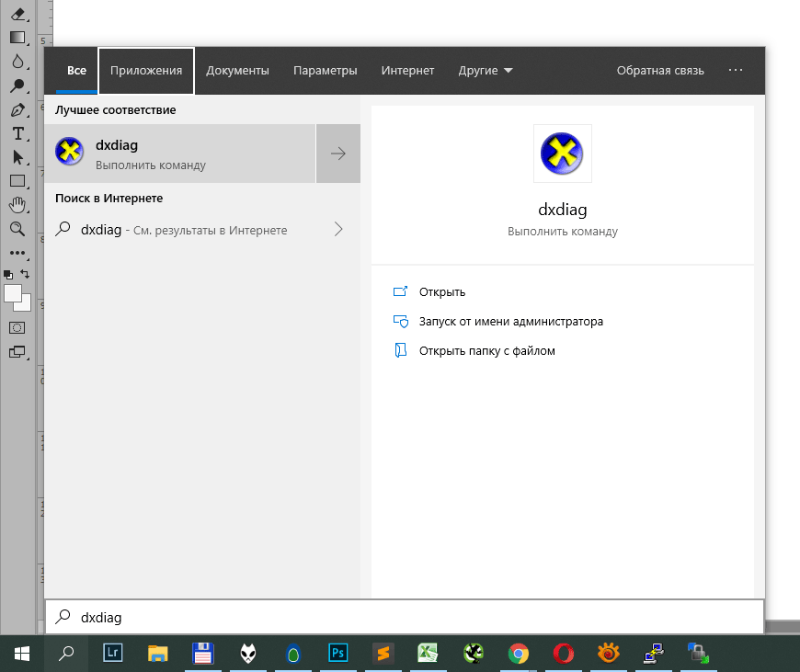Open the green gecko app on taskbar

pyautogui.click(x=474, y=654)
